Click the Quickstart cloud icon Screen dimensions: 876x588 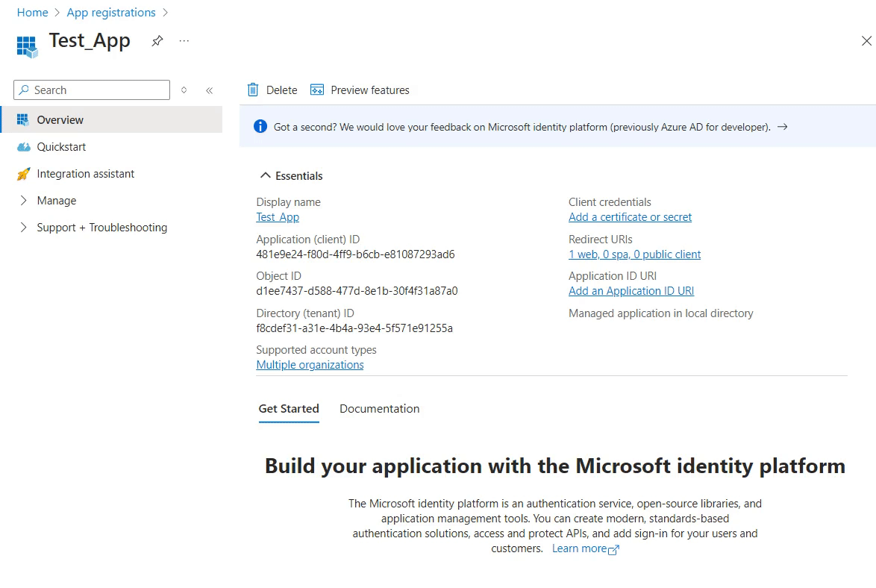(x=23, y=147)
